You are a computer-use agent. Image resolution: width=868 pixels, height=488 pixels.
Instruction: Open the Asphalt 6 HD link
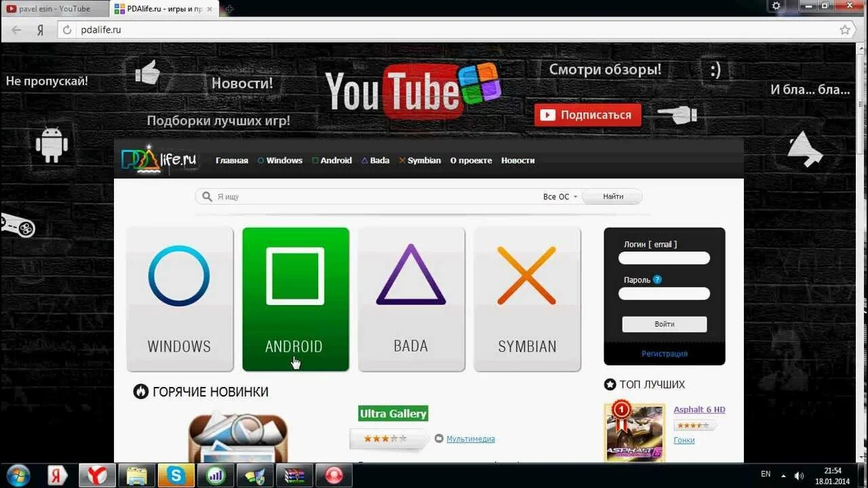(699, 409)
